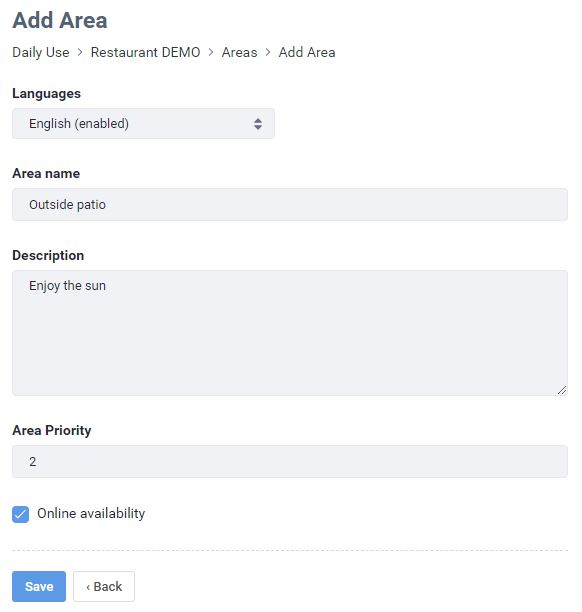The image size is (582, 612).
Task: Focus the Area name field with Outside patio
Action: [290, 205]
